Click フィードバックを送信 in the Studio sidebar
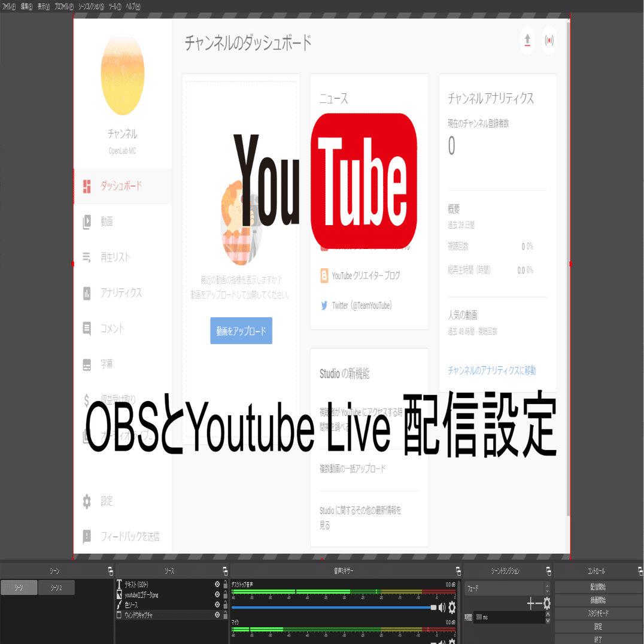644x644 pixels. tap(123, 536)
